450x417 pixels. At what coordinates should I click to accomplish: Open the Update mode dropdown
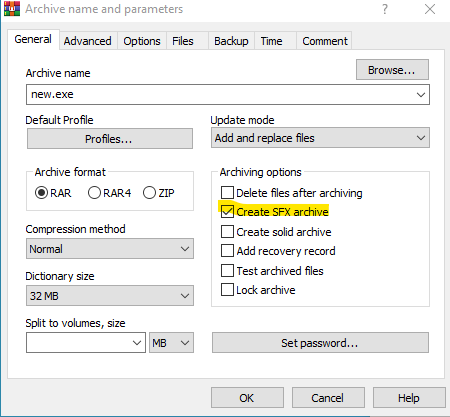click(x=320, y=138)
